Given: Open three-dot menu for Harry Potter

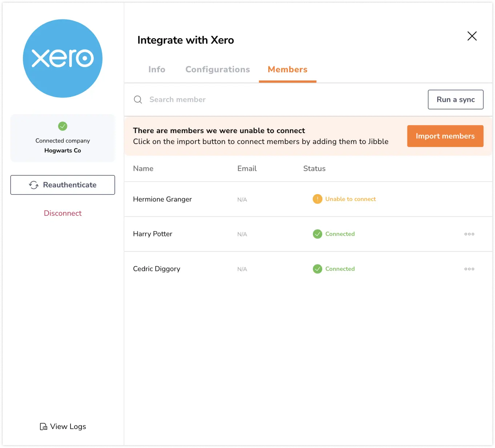Looking at the screenshot, I should point(469,234).
